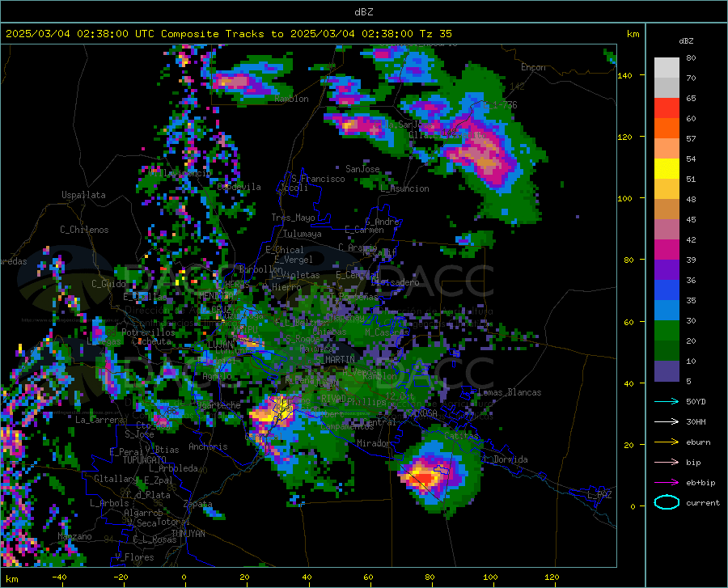Click the 'L_Asuncion' map label
The width and height of the screenshot is (728, 588).
(x=404, y=188)
